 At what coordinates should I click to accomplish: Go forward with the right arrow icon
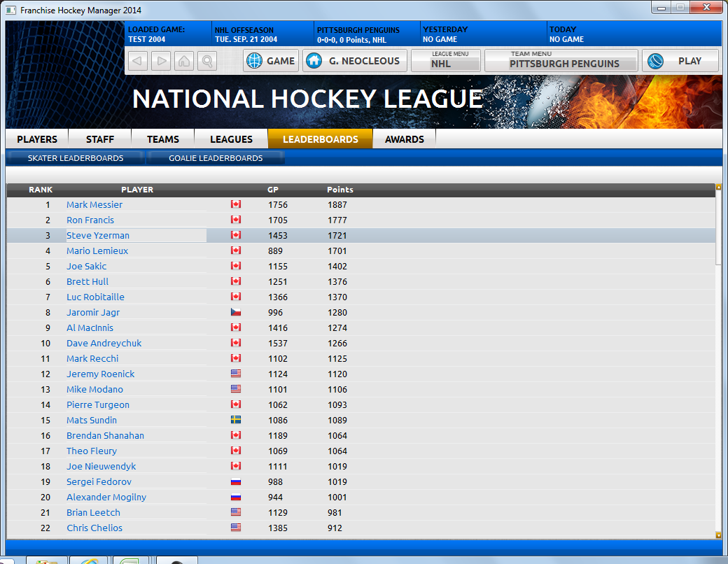click(x=160, y=61)
